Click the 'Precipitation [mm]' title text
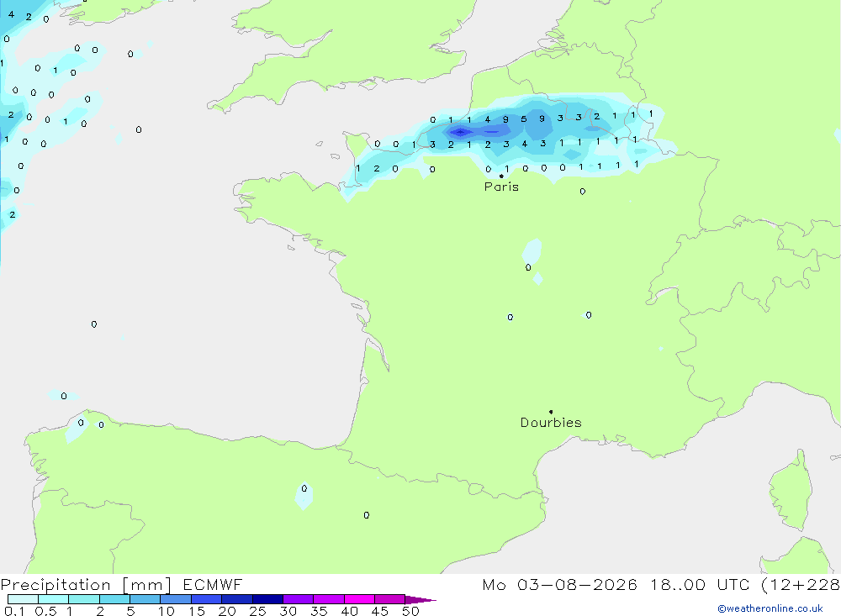The width and height of the screenshot is (841, 616). [86, 585]
